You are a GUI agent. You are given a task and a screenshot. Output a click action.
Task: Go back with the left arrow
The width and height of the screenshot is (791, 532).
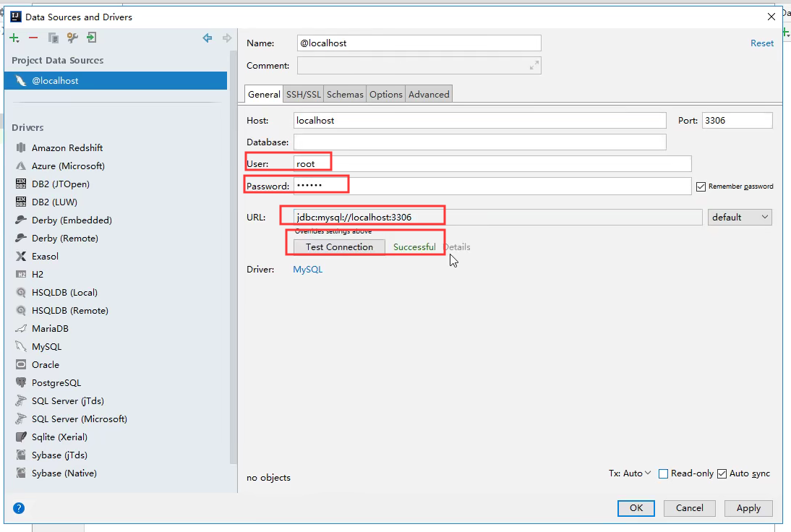tap(208, 38)
